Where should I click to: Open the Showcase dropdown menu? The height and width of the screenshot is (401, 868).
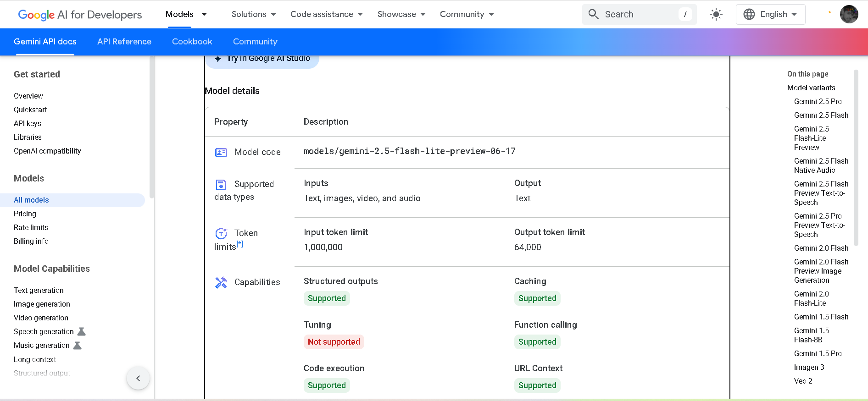click(x=401, y=14)
